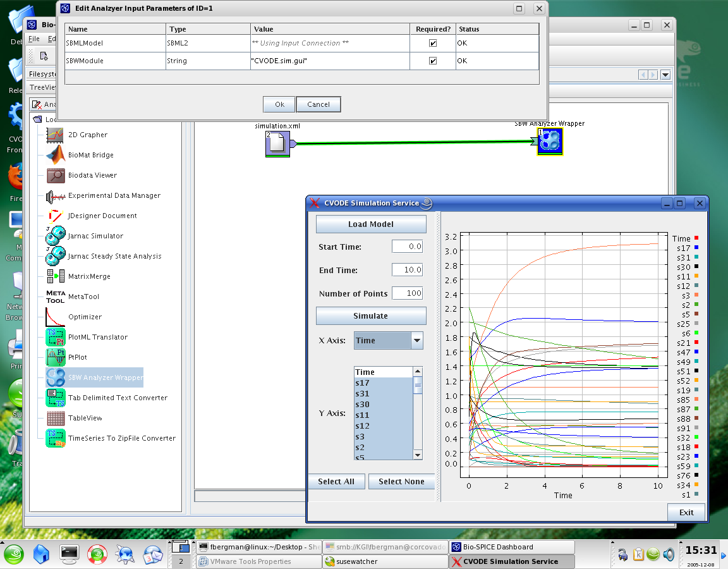Open the File menu in Bio-SPICE

click(34, 39)
